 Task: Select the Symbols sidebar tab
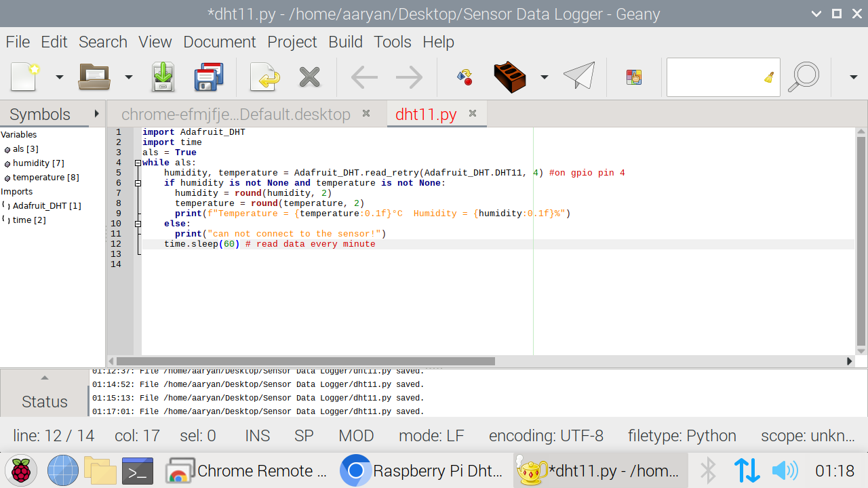[40, 114]
